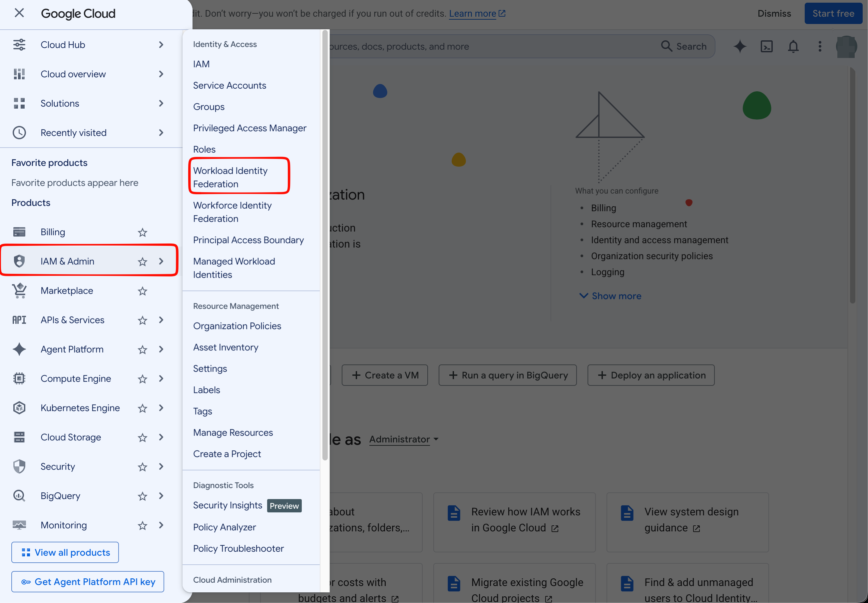Open Security Insights preview item
The height and width of the screenshot is (603, 868).
247,505
